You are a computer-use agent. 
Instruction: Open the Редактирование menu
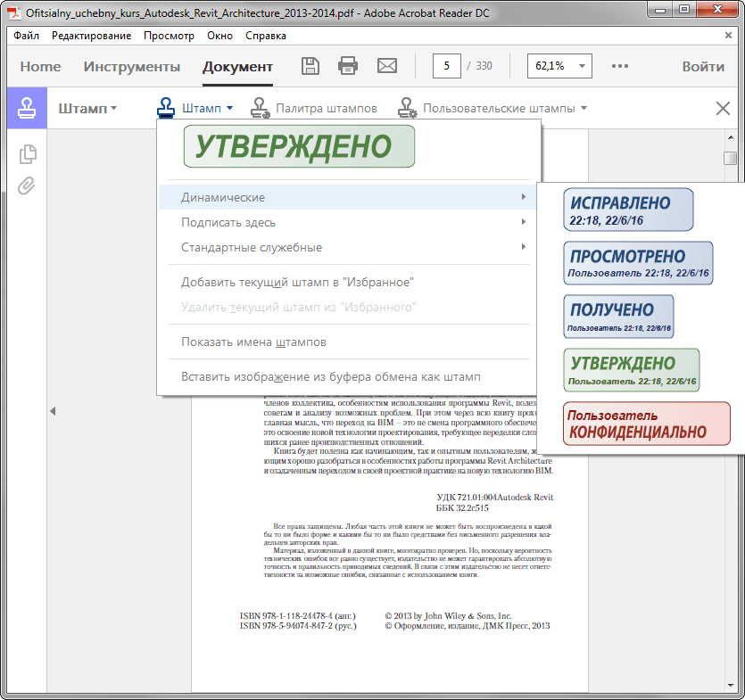[x=91, y=36]
